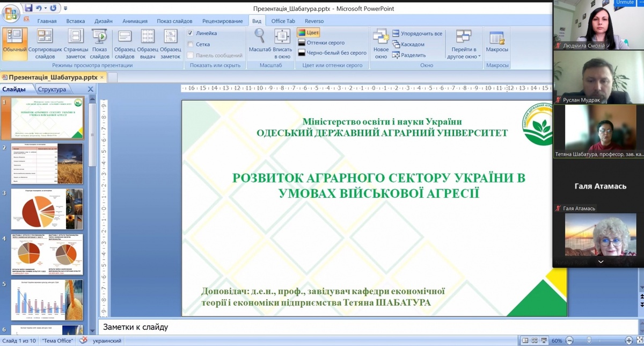Open the Reverso ribbon tab
Viewport: 644px width, 346px height.
tap(314, 21)
